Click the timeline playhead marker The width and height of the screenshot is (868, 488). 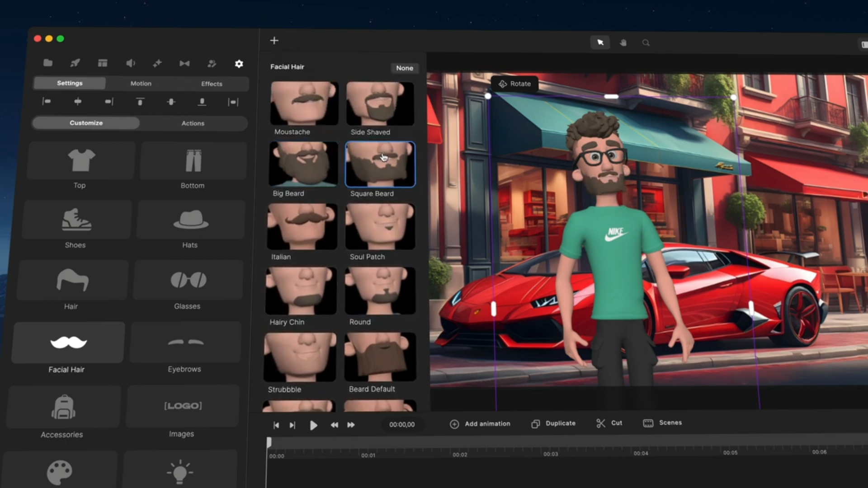269,442
